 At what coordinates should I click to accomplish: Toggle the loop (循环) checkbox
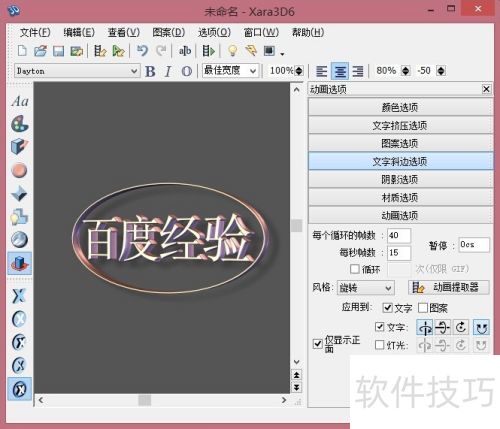pyautogui.click(x=355, y=269)
